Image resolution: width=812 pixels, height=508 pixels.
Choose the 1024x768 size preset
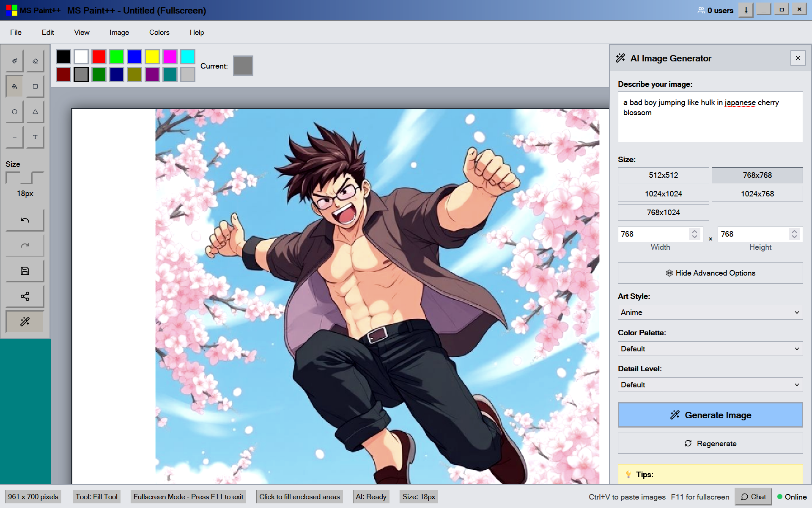pyautogui.click(x=757, y=194)
